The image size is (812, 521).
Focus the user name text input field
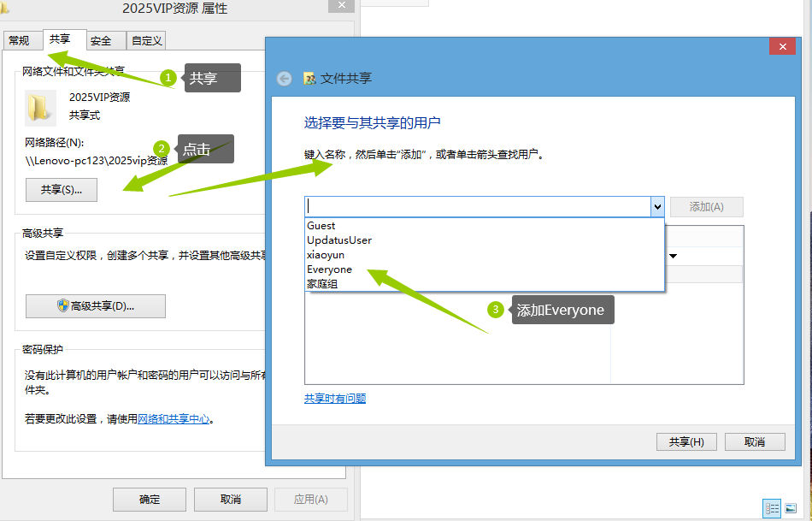point(478,207)
